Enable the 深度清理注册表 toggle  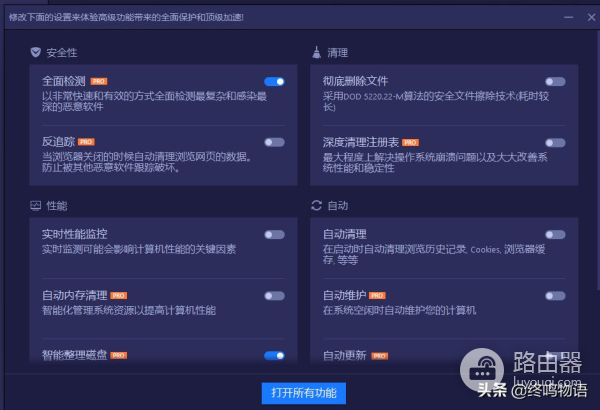coord(555,143)
